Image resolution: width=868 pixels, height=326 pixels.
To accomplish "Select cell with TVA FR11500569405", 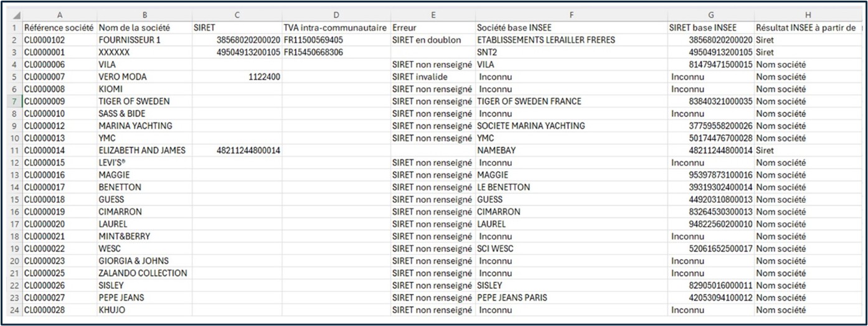I will [336, 40].
